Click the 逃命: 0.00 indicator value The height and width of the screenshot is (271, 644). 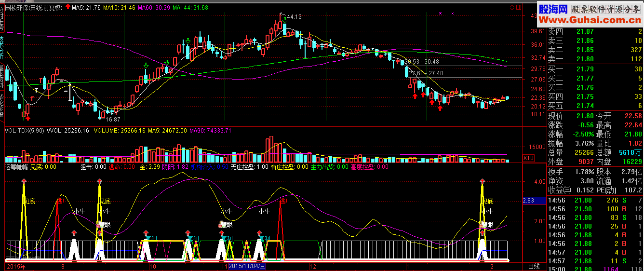click(x=122, y=167)
